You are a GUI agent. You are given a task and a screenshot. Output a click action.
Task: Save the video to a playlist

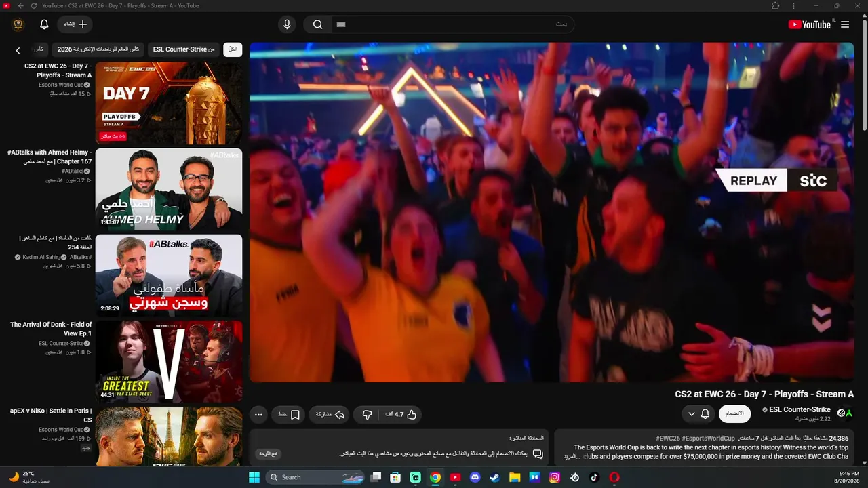288,414
